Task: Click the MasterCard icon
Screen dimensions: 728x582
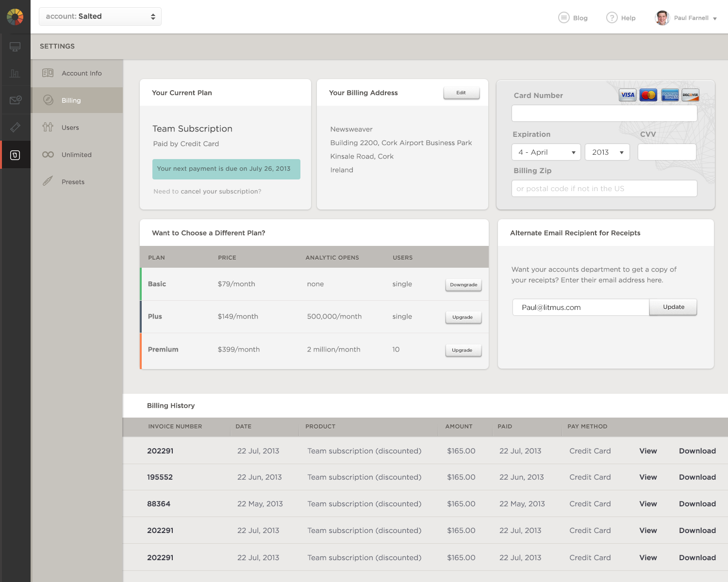Action: tap(648, 95)
